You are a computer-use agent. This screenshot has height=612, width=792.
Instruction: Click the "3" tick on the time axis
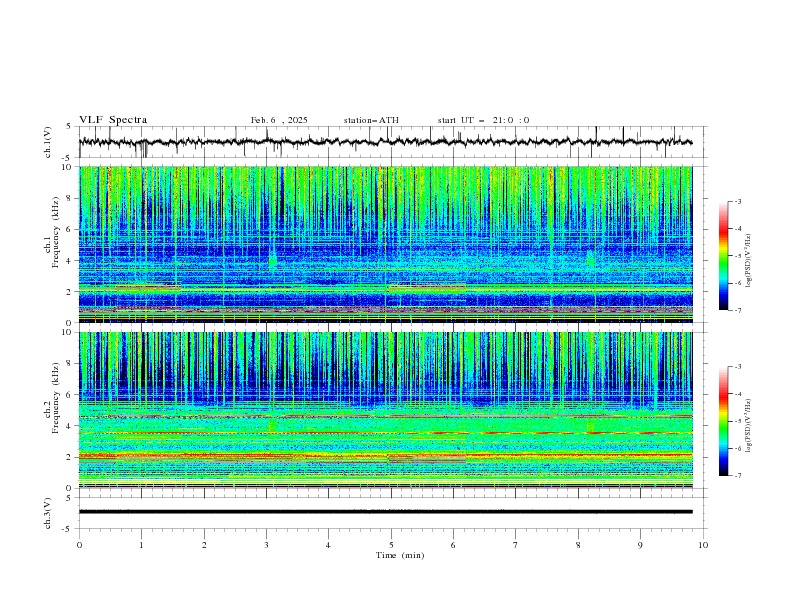(x=266, y=545)
